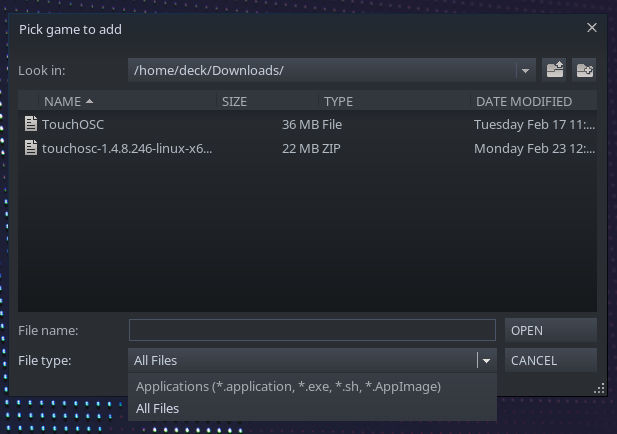The height and width of the screenshot is (434, 617).
Task: Click the File type combo box showing All Files
Action: [302, 360]
